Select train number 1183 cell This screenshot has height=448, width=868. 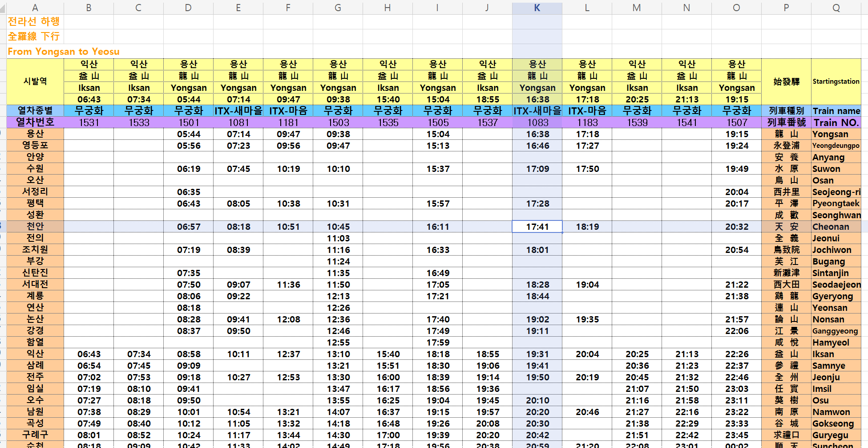pyautogui.click(x=587, y=122)
